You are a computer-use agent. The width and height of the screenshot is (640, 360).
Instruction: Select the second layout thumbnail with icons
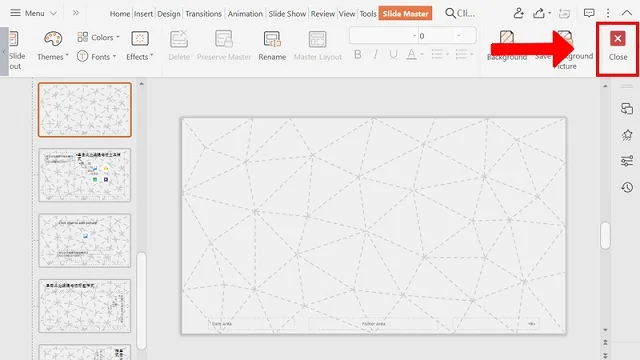(85, 175)
